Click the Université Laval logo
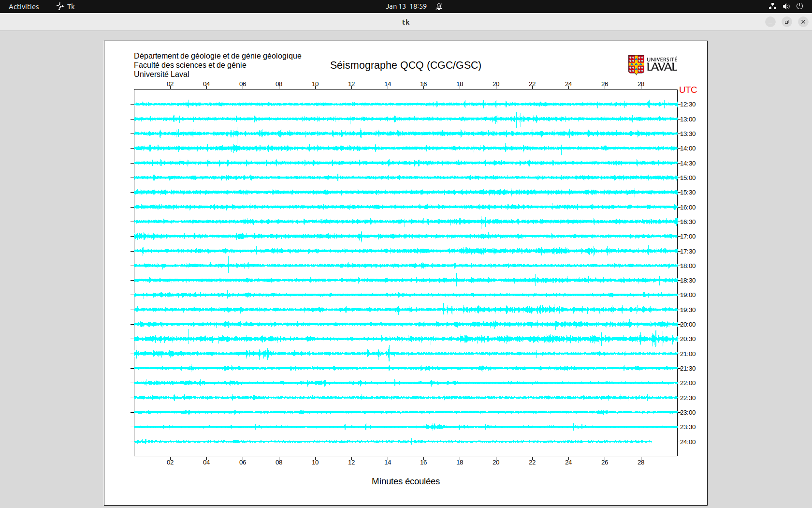Screen dimensions: 812x508 tap(652, 65)
